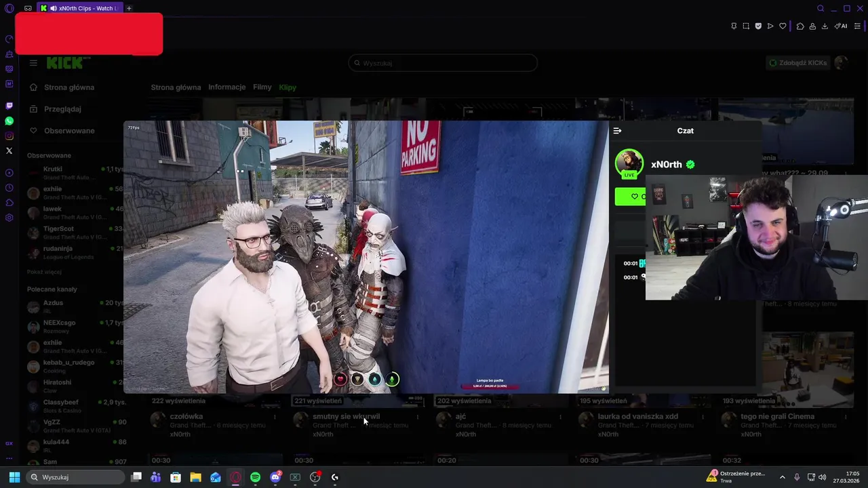Click the Kick search field Wyszukaj
This screenshot has height=488, width=868.
[443, 63]
